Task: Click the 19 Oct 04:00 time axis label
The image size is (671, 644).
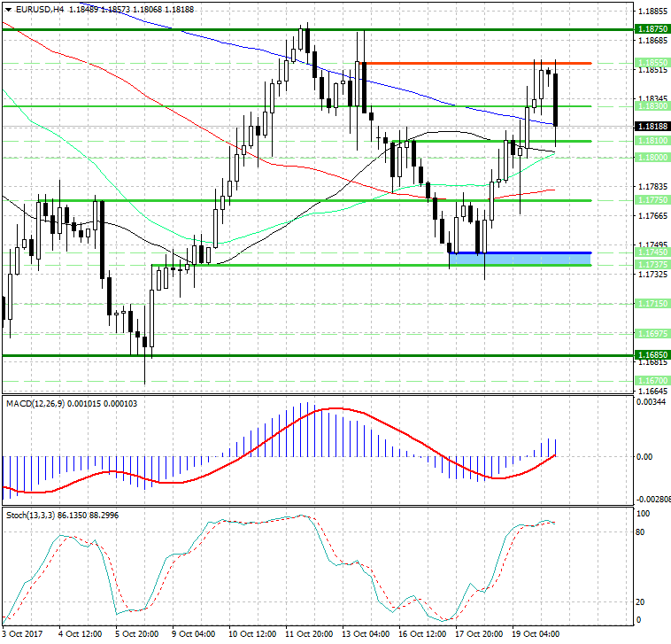Action: [x=536, y=634]
